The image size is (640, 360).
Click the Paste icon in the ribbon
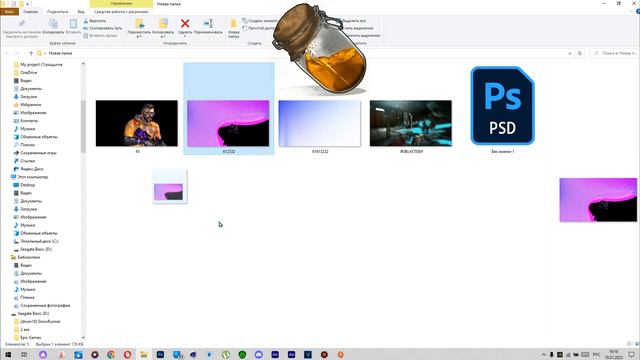coord(73,24)
